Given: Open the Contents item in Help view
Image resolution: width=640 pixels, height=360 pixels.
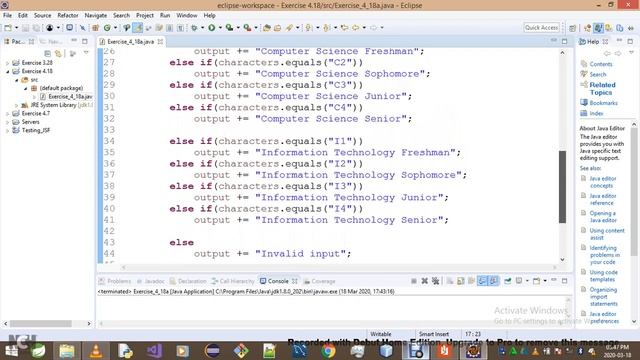Looking at the screenshot, I should click(600, 64).
